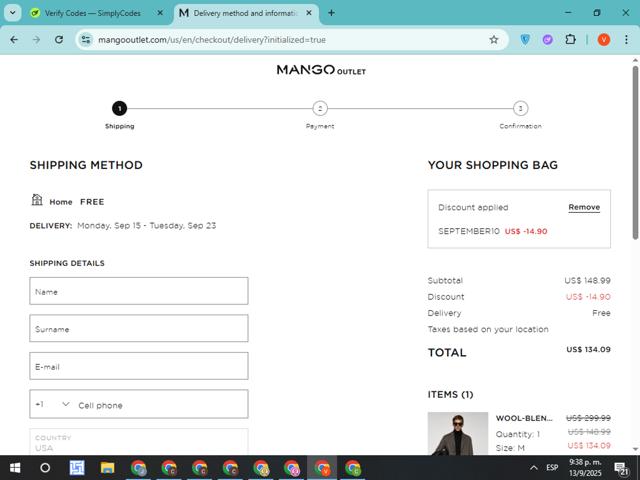Open site information icon in address bar
Viewport: 640px width, 480px height.
pos(86,40)
